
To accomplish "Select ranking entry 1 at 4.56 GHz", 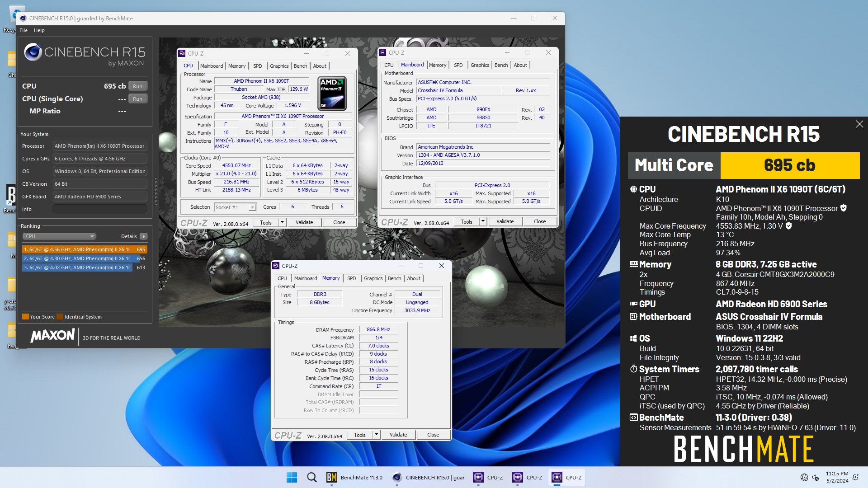I will [85, 249].
